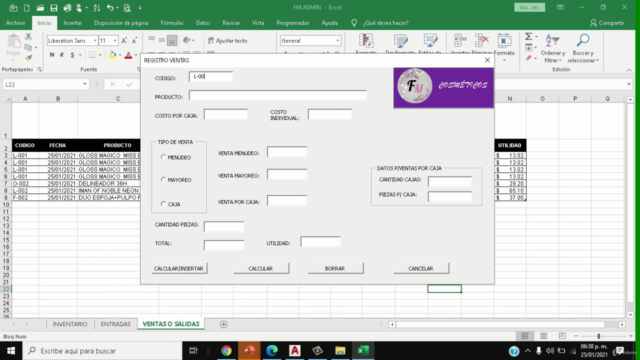Click the Format painter brush icon
Screen dimensions: 640x360
pyautogui.click(x=28, y=58)
